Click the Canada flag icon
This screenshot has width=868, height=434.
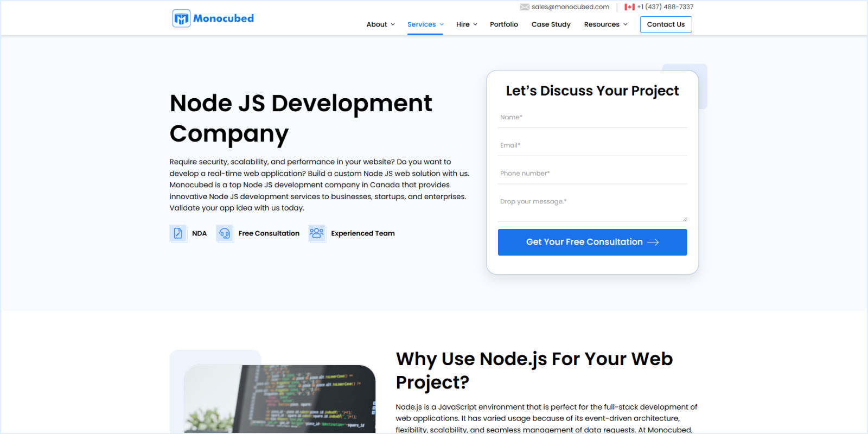pos(629,7)
